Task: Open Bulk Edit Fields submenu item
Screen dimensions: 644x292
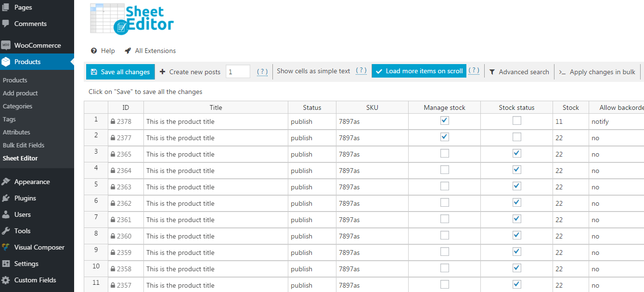Action: coord(24,145)
